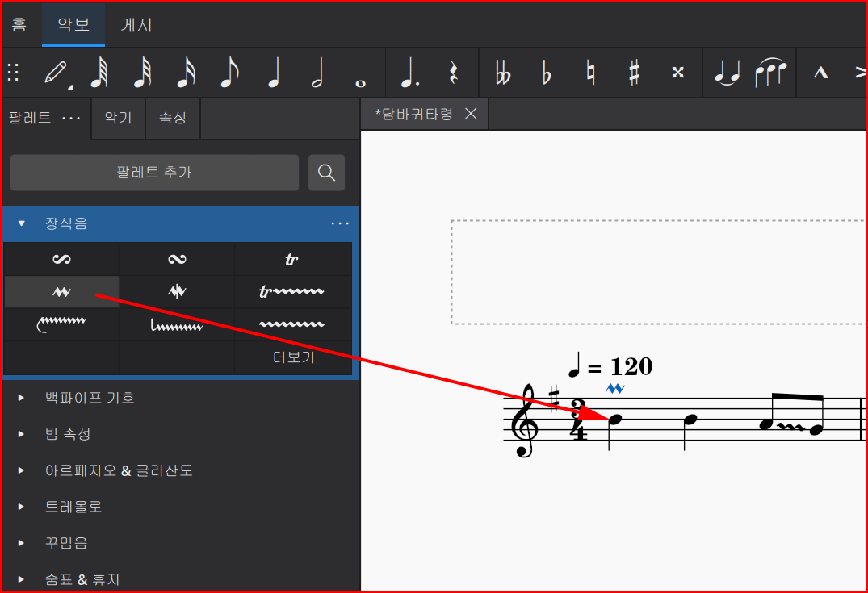The width and height of the screenshot is (868, 593).
Task: Expand the 아르페지오 & 글리산도 palette
Action: click(x=22, y=470)
